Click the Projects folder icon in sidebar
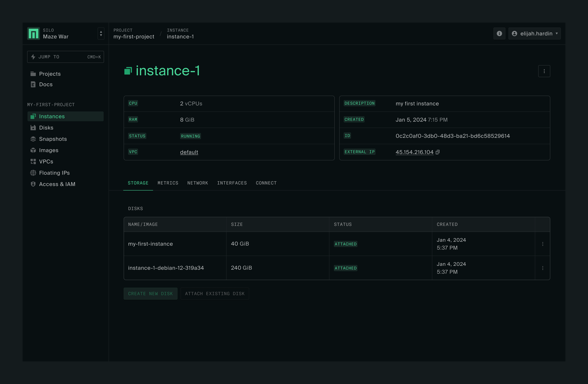This screenshot has width=588, height=384. [x=33, y=74]
